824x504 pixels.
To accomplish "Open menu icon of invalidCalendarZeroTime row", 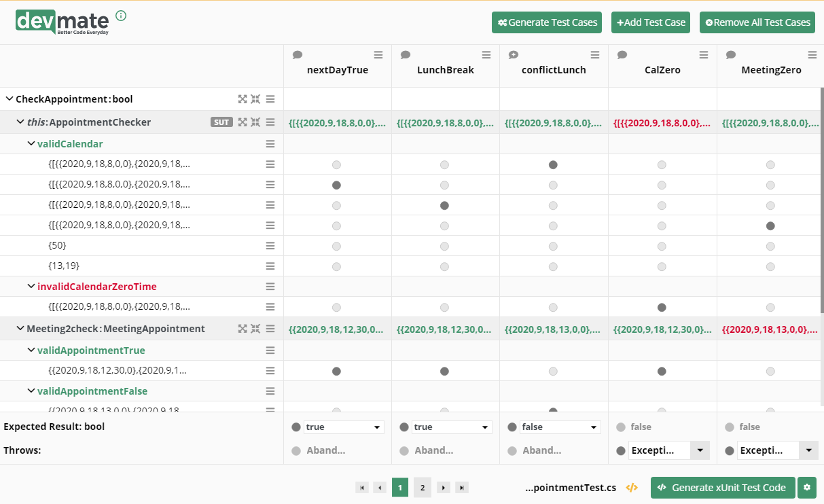I will (x=270, y=287).
